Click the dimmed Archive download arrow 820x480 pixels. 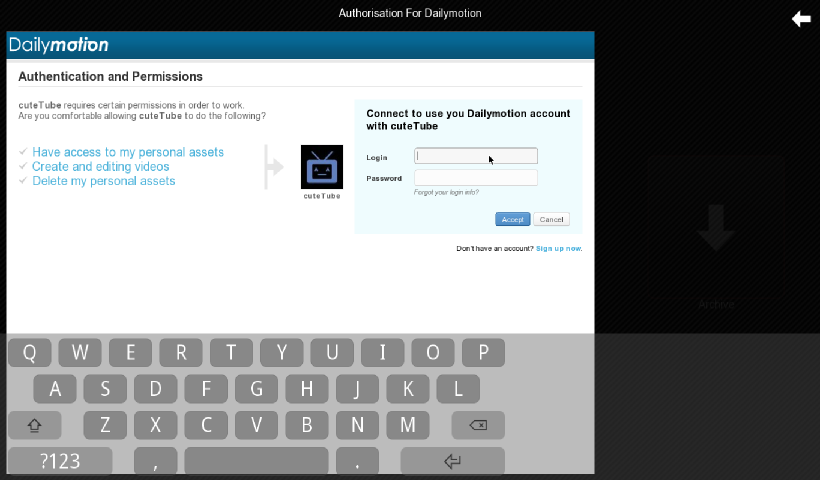(x=716, y=230)
